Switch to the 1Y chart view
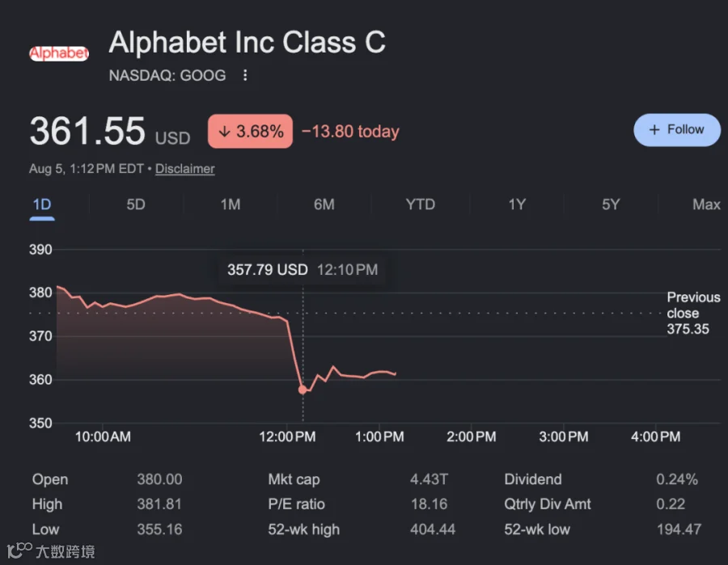Screen dimensions: 728x565 coord(517,204)
